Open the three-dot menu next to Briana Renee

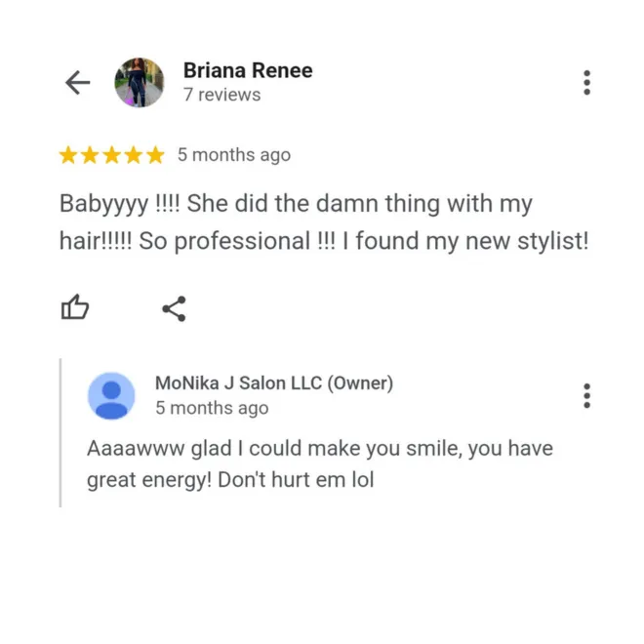point(586,83)
